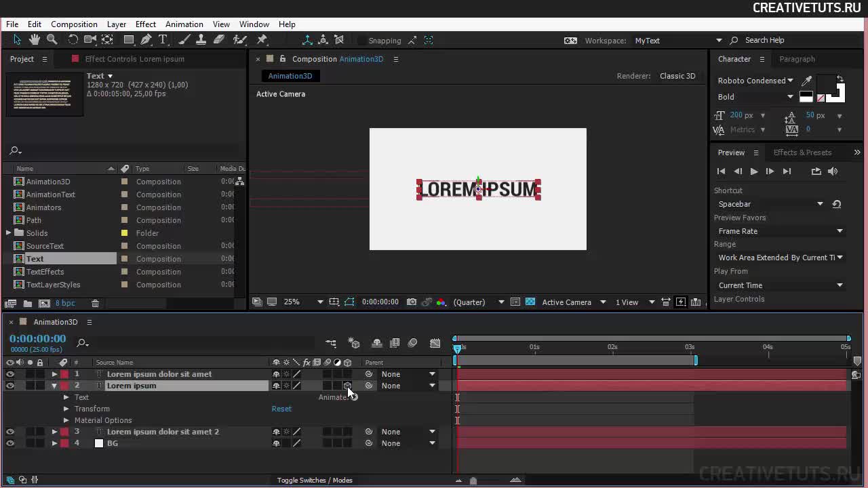
Task: Open the Graph Editor icon in timeline
Action: (435, 344)
